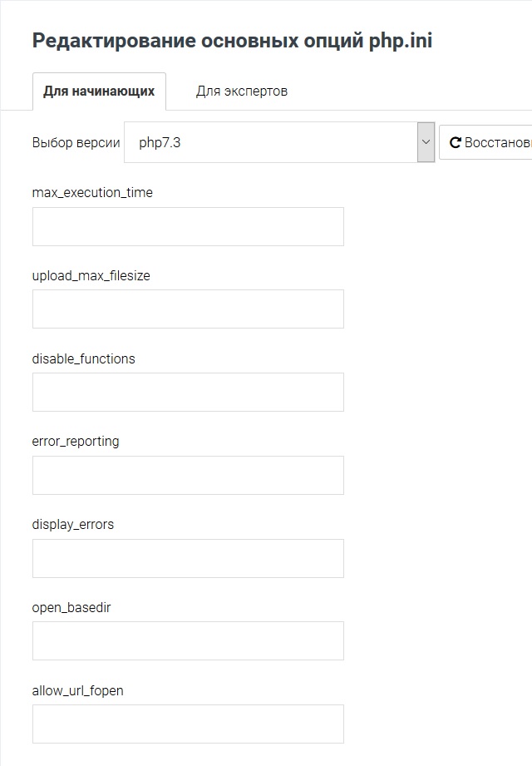
Task: Click the display_errors entry box
Action: (187, 558)
